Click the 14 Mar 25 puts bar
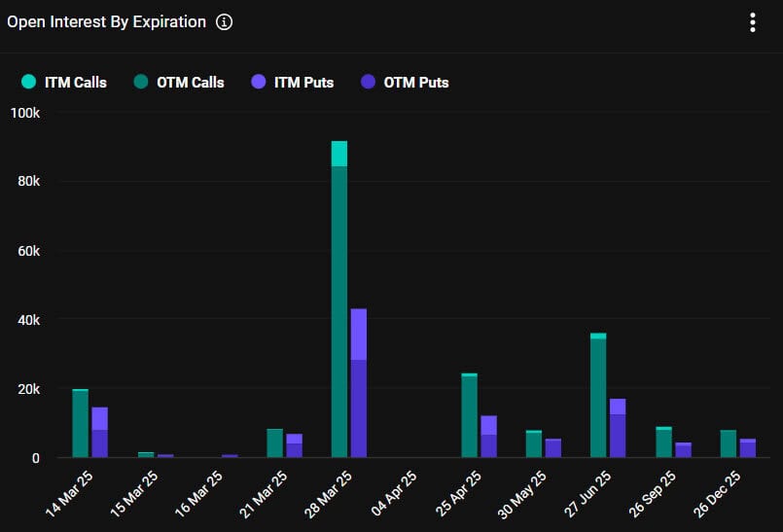783x532 pixels. tap(99, 432)
